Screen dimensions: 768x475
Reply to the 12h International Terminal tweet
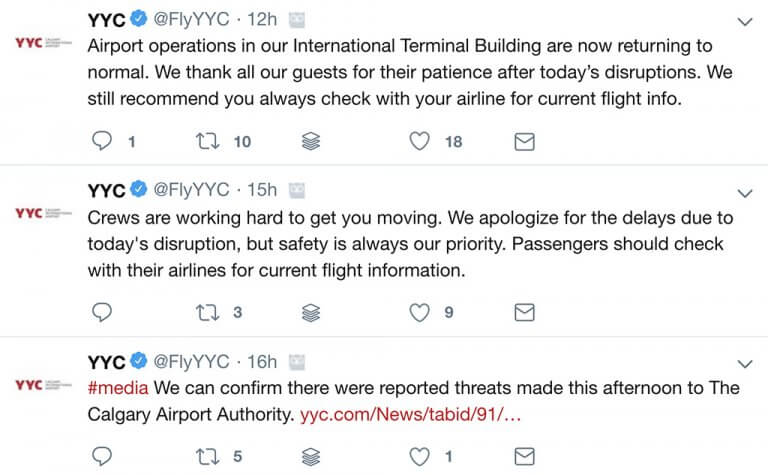point(103,142)
